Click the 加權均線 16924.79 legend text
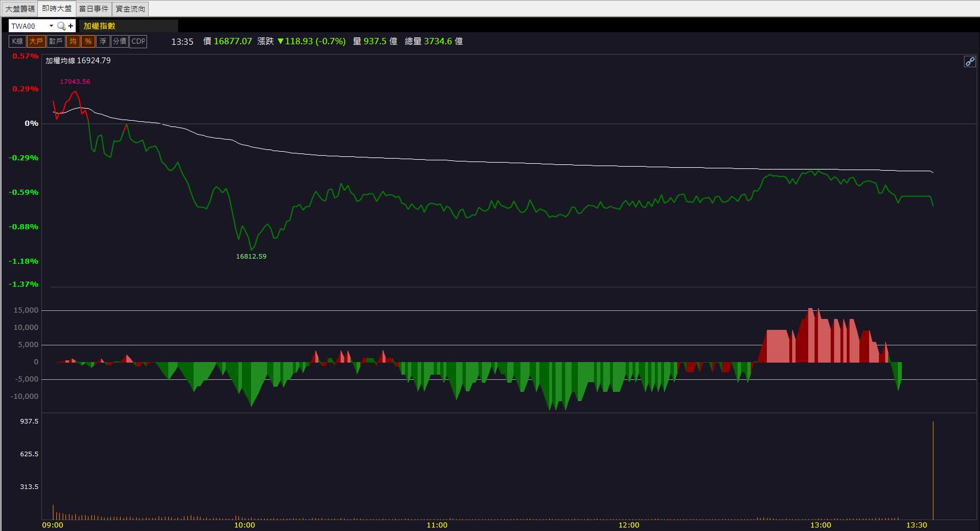The height and width of the screenshot is (531, 980). (78, 60)
